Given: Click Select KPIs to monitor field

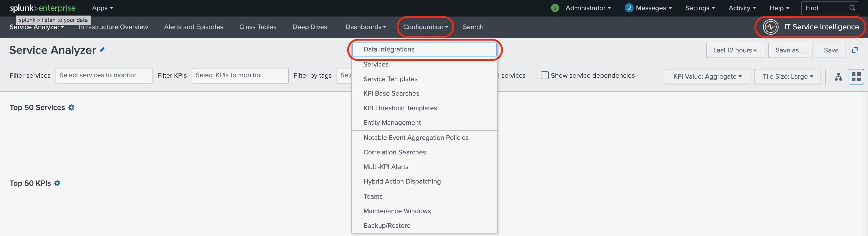Looking at the screenshot, I should click(240, 76).
